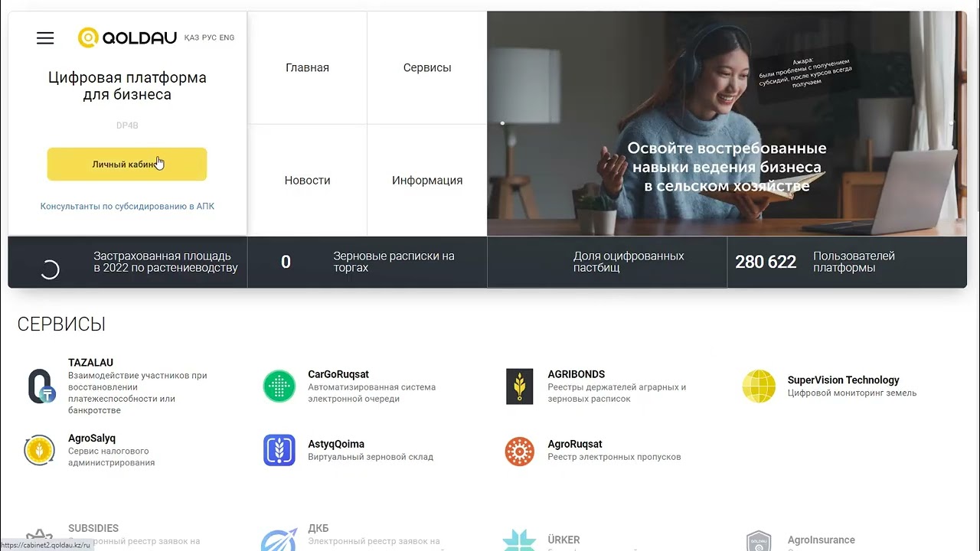Open TAZALAU service title

90,363
